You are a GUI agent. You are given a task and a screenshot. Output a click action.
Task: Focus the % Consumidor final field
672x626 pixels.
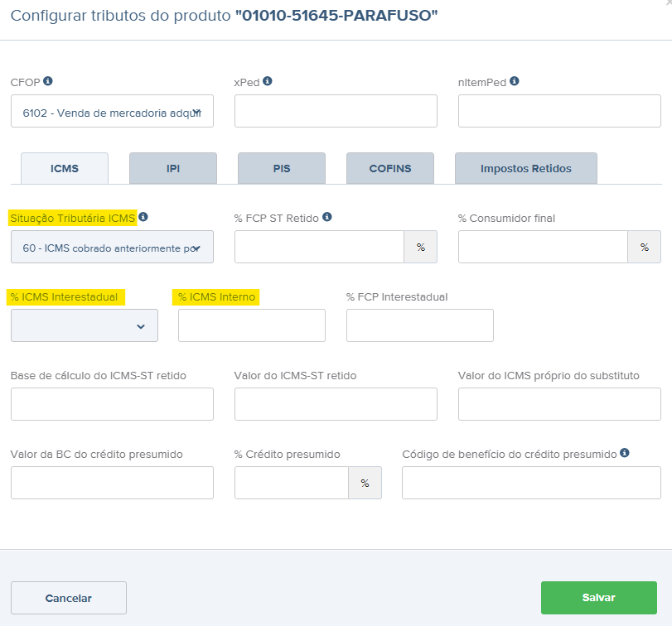(544, 247)
